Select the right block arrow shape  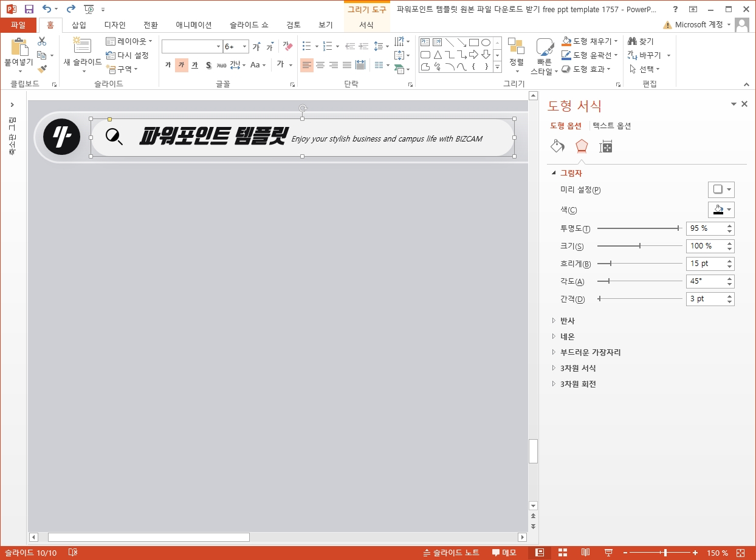474,55
